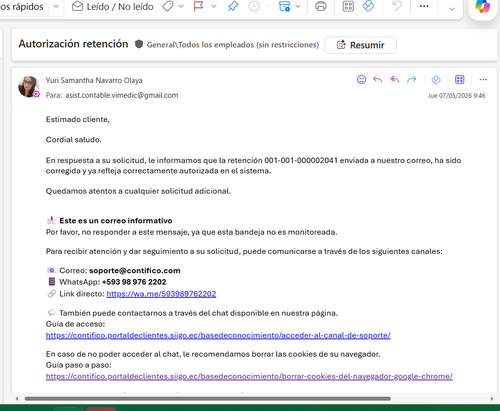Click recipient asist.contable.vimedic@gmail.com
The width and height of the screenshot is (500, 411).
point(122,95)
